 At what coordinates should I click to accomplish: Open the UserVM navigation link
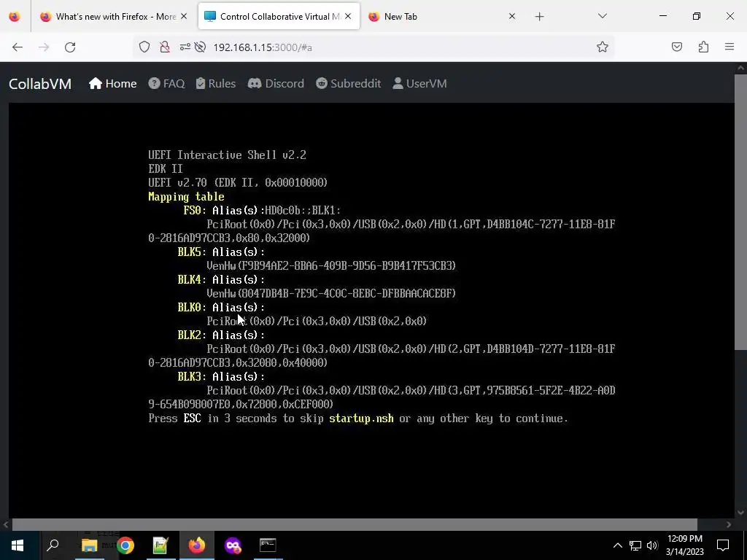tap(419, 83)
